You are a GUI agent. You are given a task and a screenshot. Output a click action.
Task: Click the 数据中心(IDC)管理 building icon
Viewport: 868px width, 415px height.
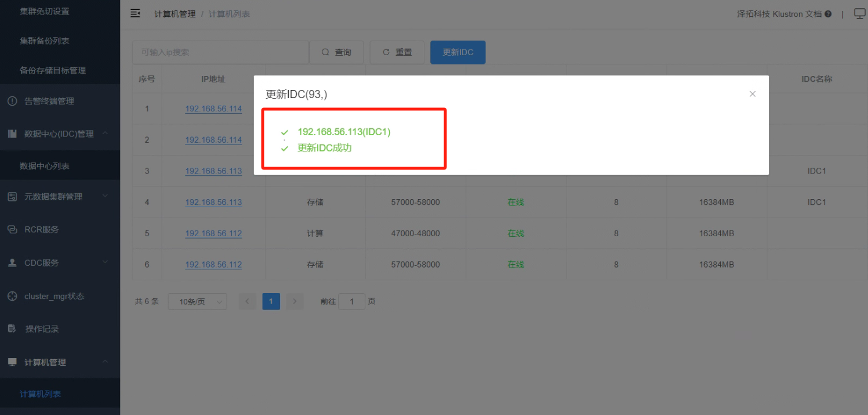[12, 133]
